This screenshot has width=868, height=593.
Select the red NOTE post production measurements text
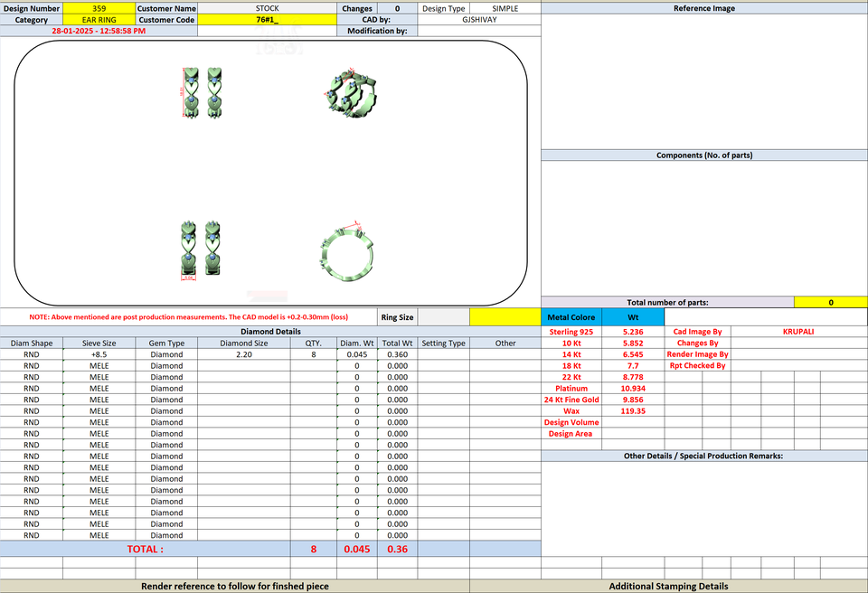tap(189, 317)
